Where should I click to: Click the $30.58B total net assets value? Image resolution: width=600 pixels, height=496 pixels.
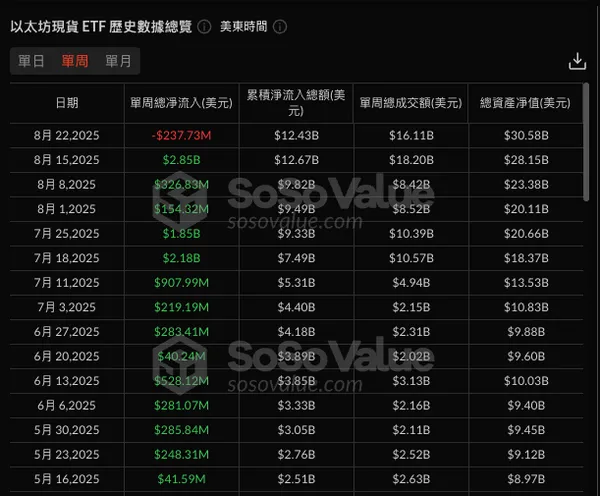pyautogui.click(x=525, y=135)
